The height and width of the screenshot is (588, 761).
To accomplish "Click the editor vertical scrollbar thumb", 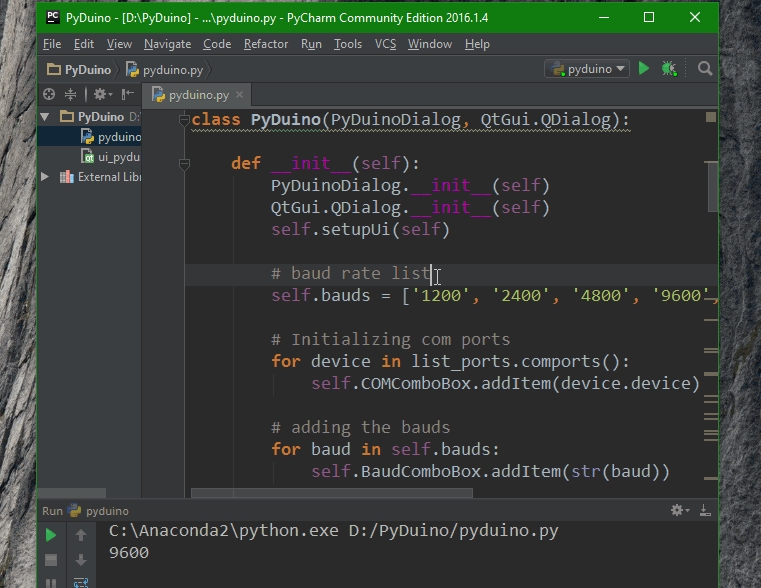I will pyautogui.click(x=712, y=186).
